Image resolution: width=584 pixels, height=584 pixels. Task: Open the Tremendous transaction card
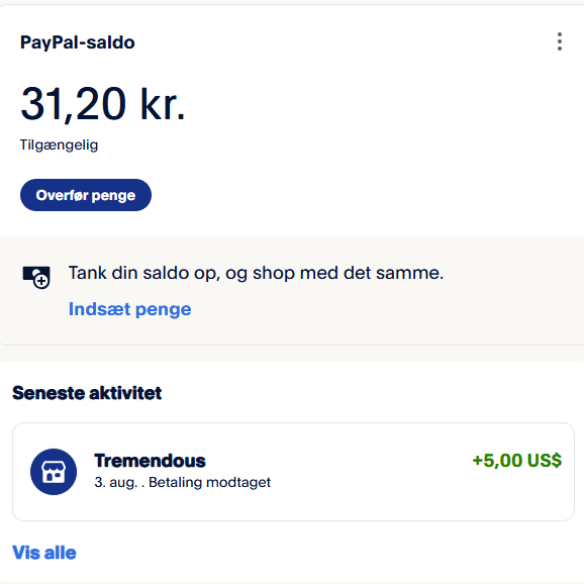tap(293, 472)
